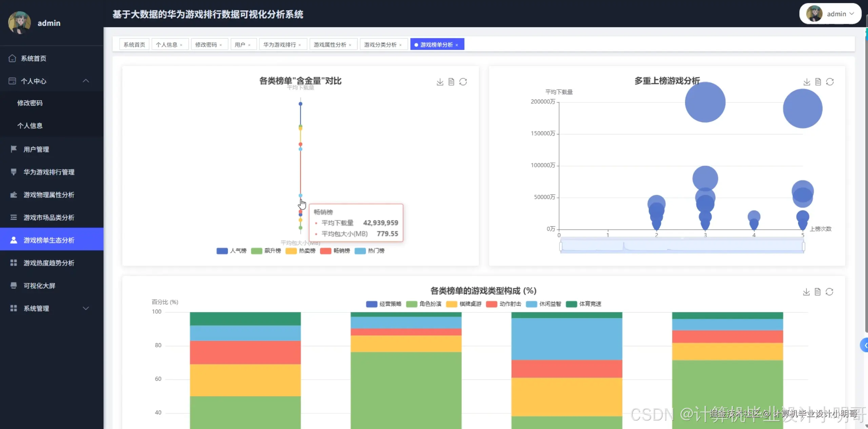Click the 可视化大屏 sidebar icon
This screenshot has height=429, width=868.
point(14,285)
